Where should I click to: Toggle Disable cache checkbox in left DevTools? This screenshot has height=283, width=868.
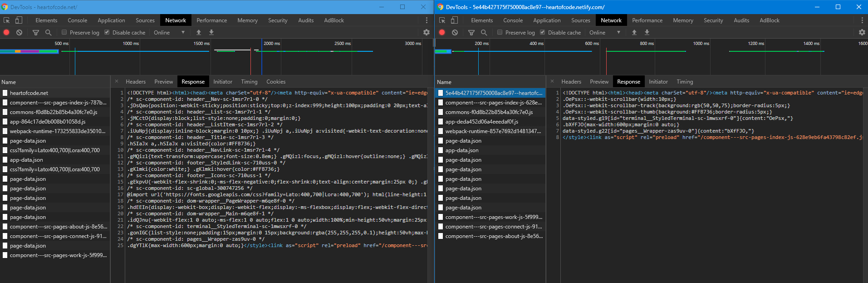[x=107, y=32]
